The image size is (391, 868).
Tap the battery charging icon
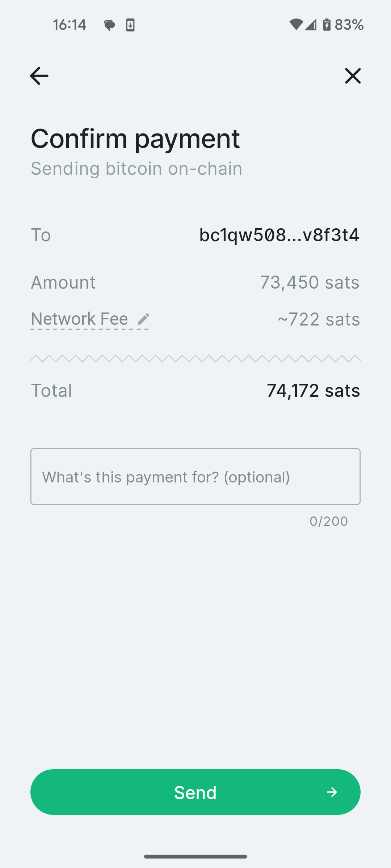click(x=327, y=25)
